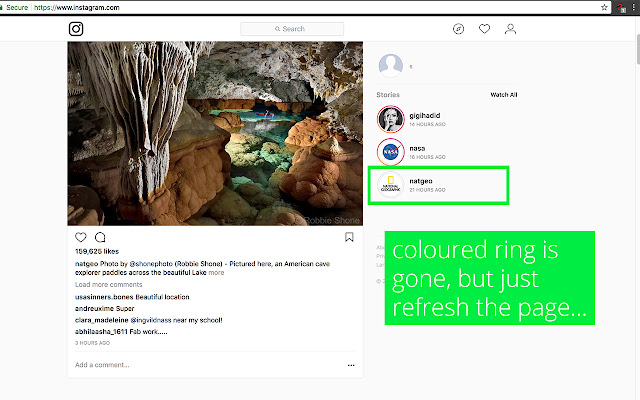The height and width of the screenshot is (400, 640).
Task: Like the natgeo cave post
Action: (81, 238)
